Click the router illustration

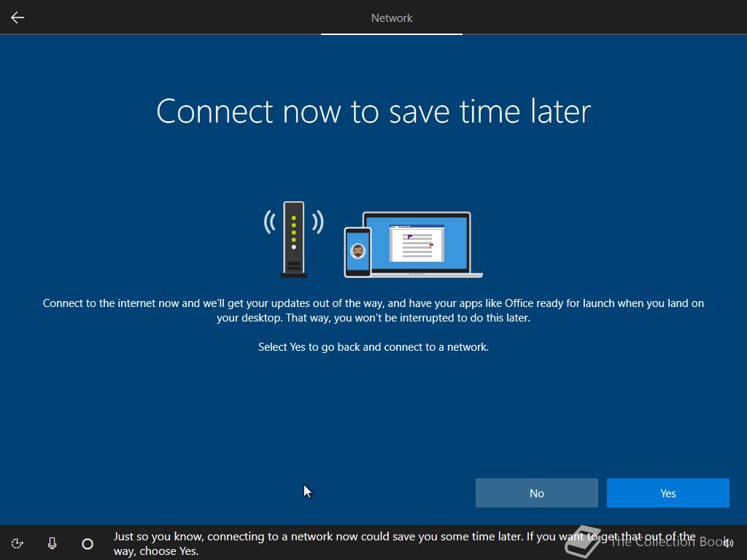[294, 239]
